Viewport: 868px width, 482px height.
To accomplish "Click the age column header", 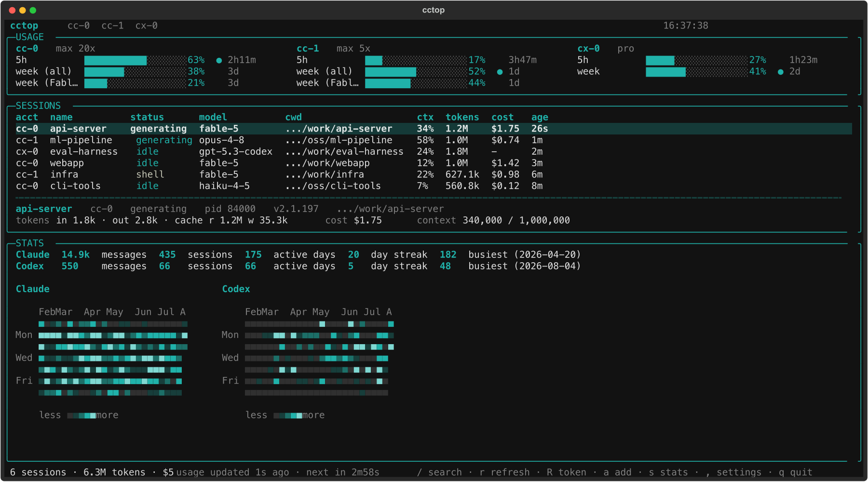I will coord(540,117).
